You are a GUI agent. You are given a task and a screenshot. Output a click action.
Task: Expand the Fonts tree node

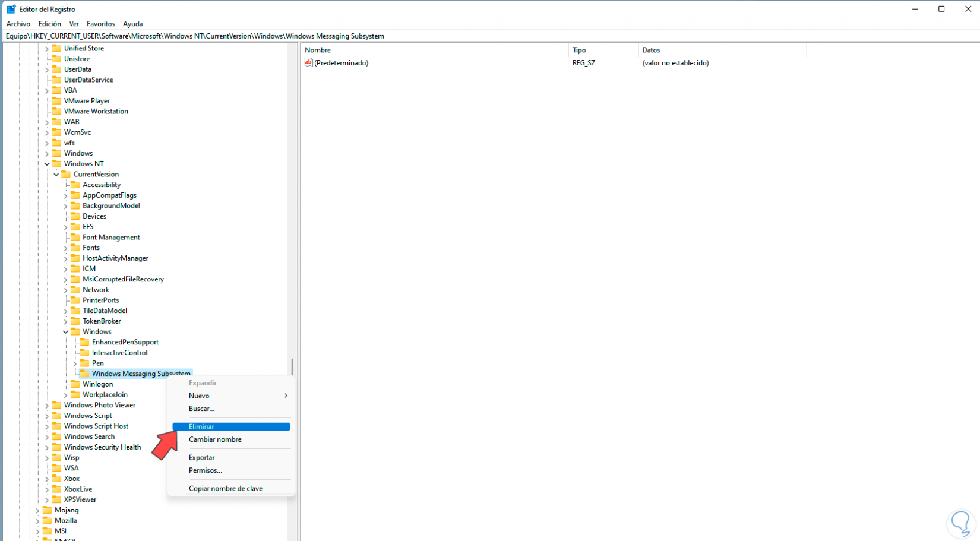[x=66, y=248]
